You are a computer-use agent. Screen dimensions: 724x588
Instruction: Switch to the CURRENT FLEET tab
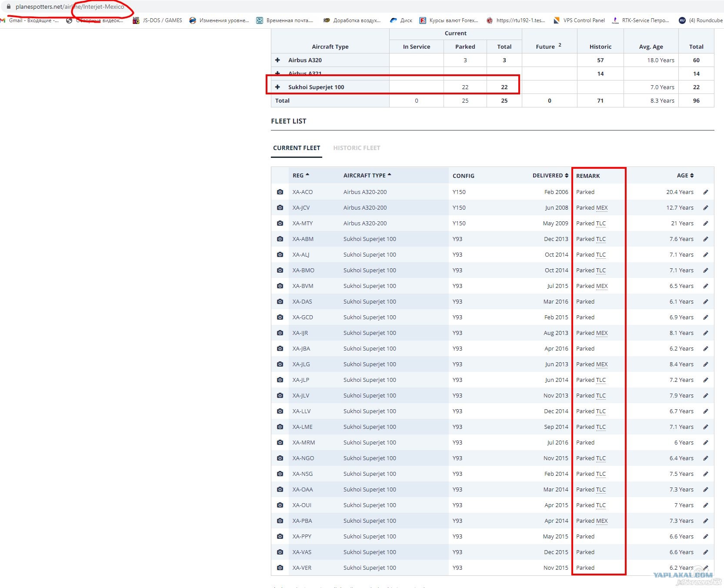[297, 148]
